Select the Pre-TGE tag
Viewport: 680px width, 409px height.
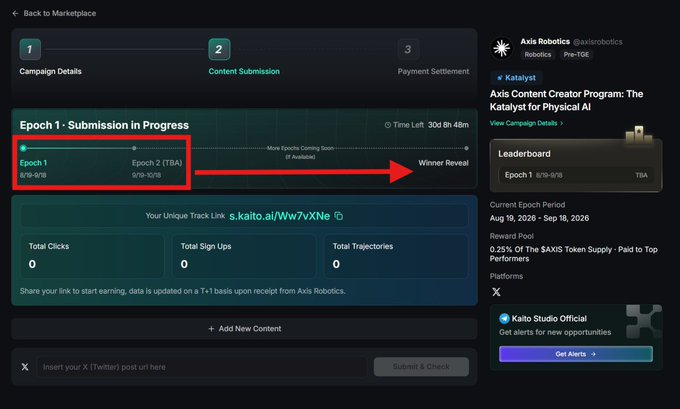click(576, 55)
